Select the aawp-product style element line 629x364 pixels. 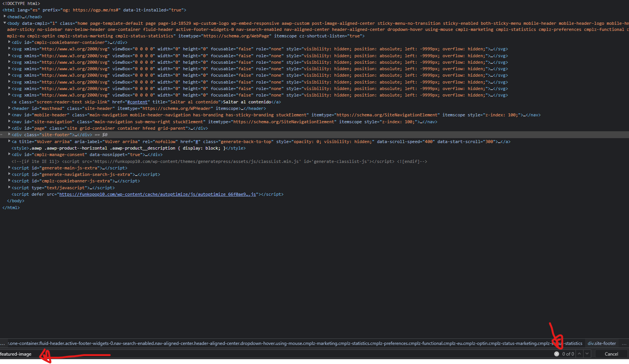(129, 148)
